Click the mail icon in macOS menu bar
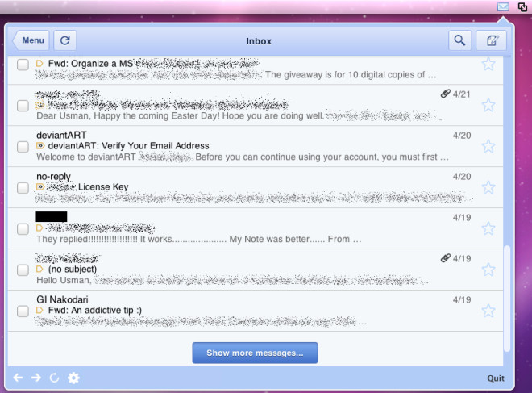Viewport: 532px width, 393px height. tap(503, 6)
